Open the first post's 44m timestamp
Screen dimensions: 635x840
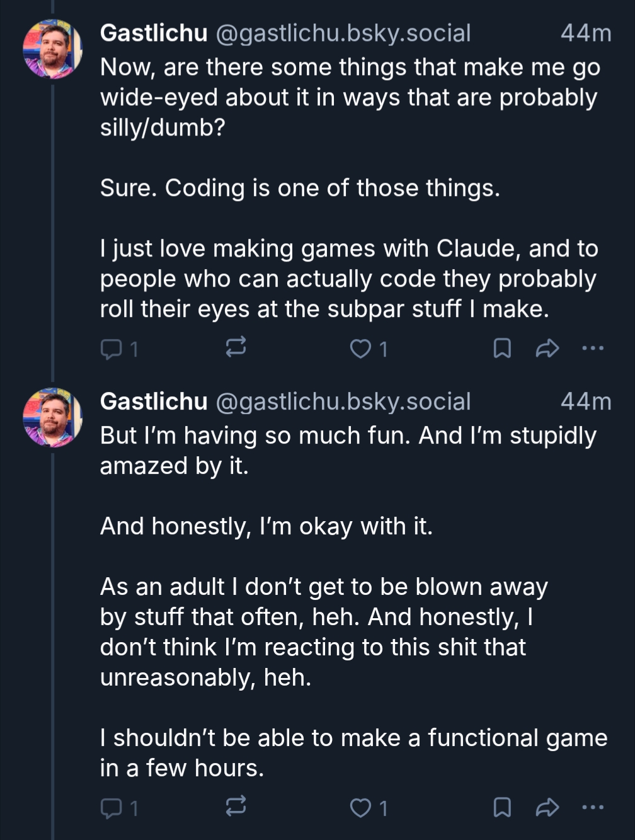pos(585,33)
